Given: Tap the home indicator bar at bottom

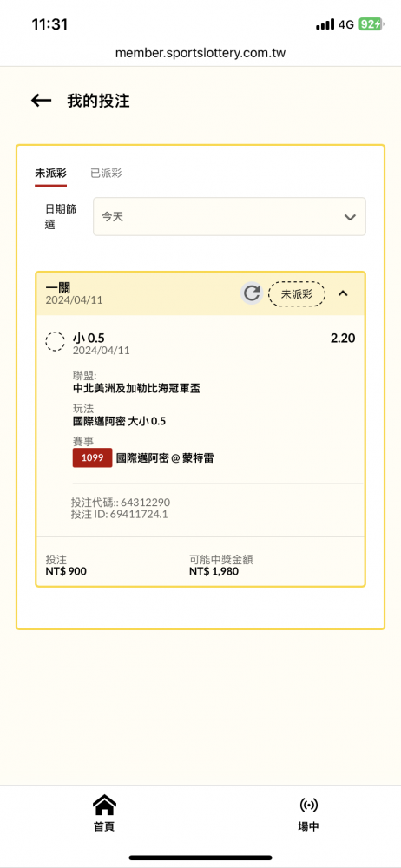Looking at the screenshot, I should [200, 858].
